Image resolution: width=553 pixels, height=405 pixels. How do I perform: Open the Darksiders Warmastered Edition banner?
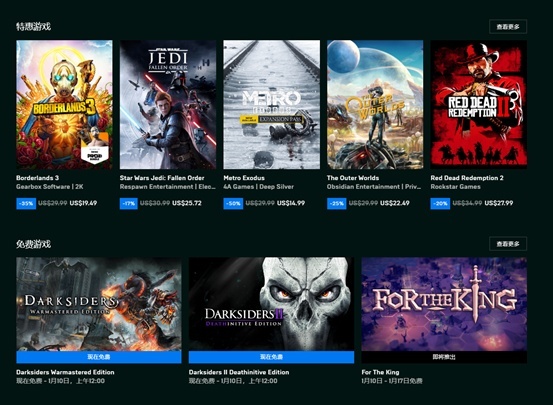click(x=99, y=304)
